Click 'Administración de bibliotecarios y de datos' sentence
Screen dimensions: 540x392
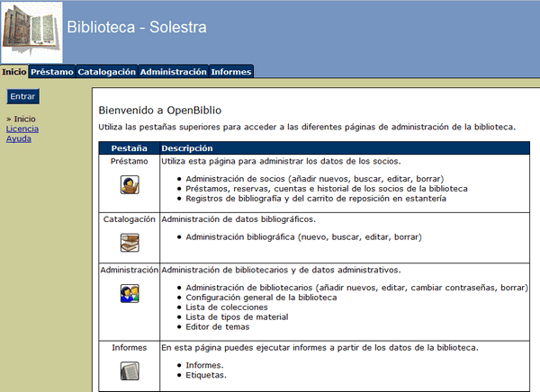tap(281, 270)
